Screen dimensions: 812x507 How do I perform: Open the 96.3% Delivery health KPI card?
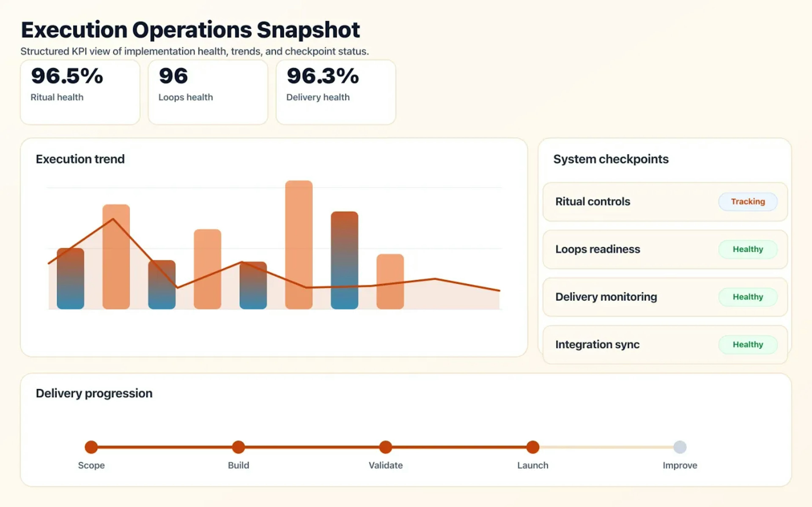click(x=336, y=91)
